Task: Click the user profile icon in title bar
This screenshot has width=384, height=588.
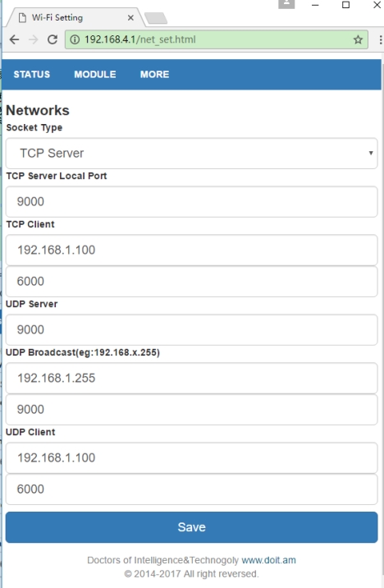Action: tap(286, 4)
